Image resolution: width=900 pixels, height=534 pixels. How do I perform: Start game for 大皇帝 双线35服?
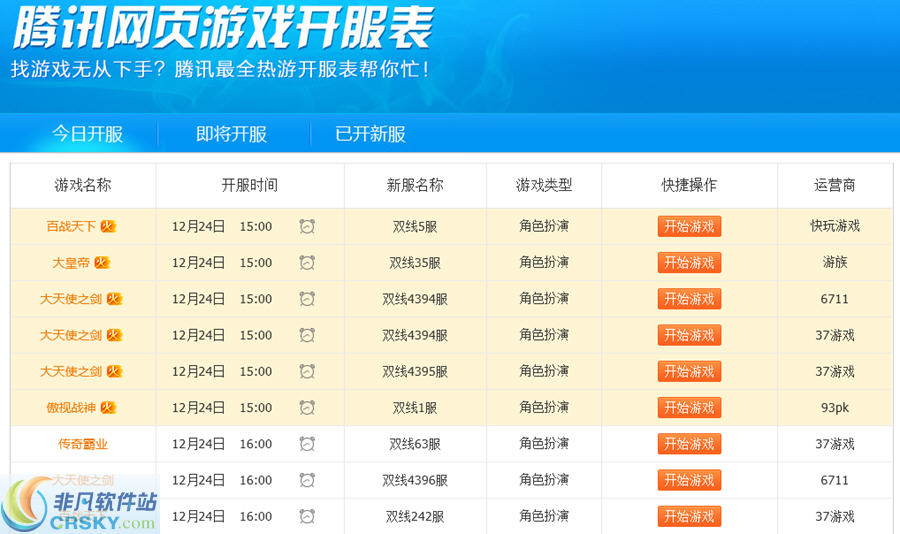tap(689, 263)
